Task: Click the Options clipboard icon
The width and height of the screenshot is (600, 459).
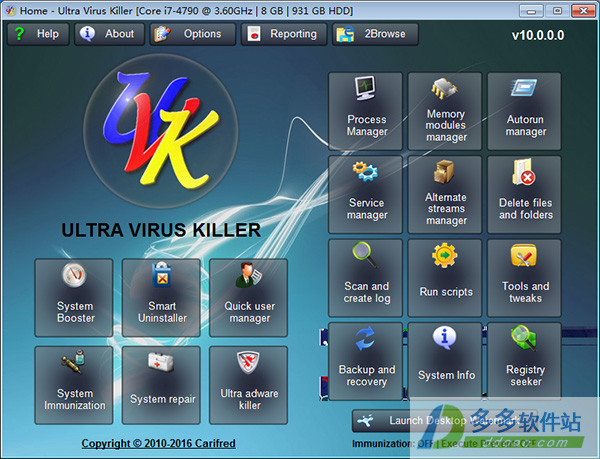Action: coord(162,34)
